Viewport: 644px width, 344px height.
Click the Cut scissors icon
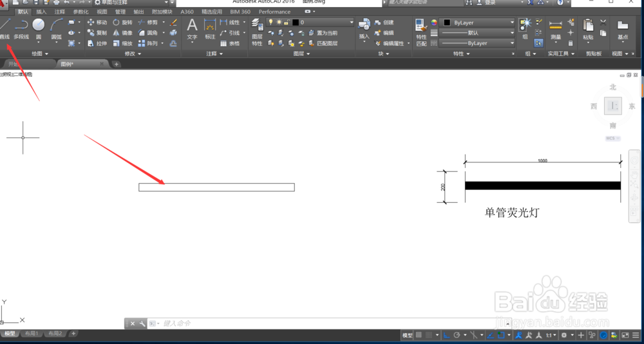603,22
